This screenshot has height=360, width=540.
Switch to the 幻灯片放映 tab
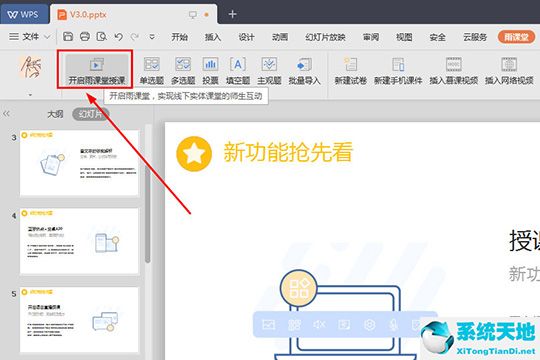(x=325, y=37)
